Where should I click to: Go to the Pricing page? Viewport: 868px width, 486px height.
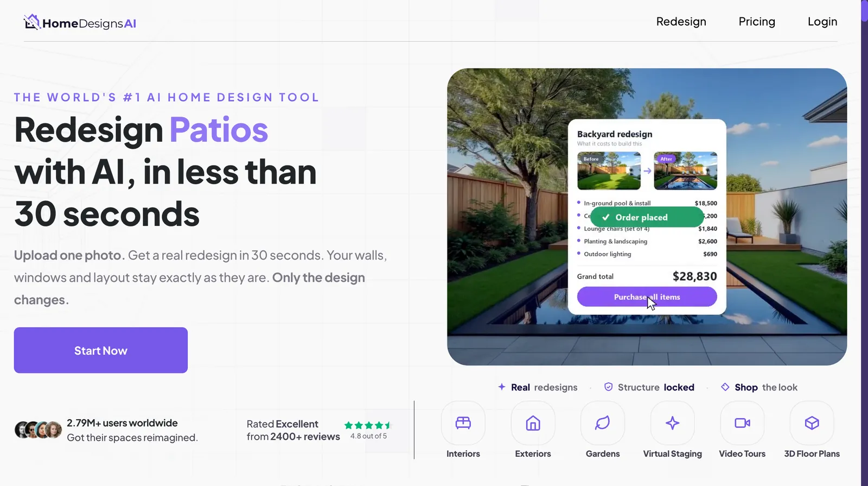coord(757,22)
